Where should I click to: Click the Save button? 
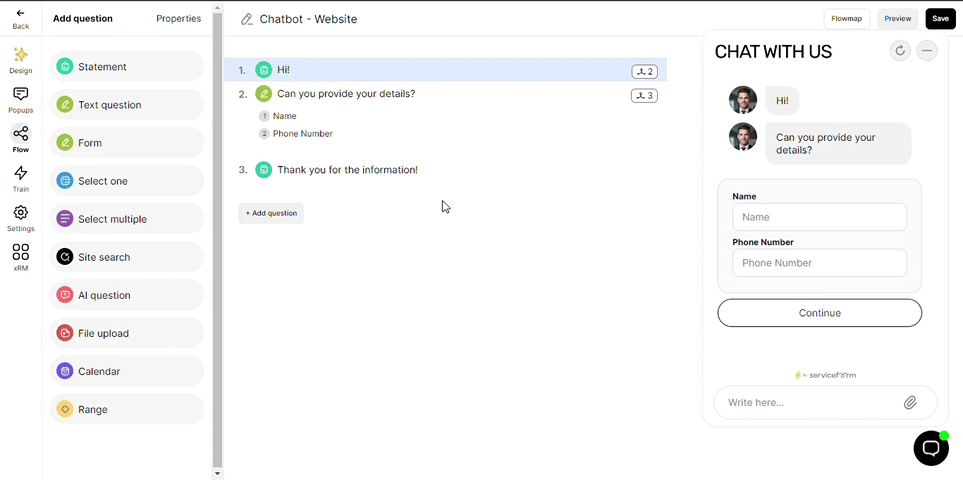pos(940,18)
